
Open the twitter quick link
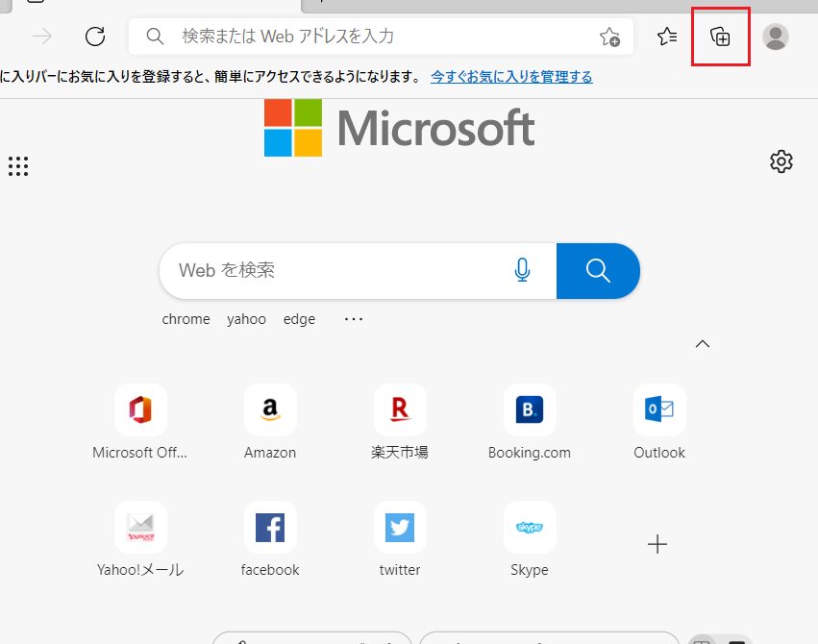[400, 539]
